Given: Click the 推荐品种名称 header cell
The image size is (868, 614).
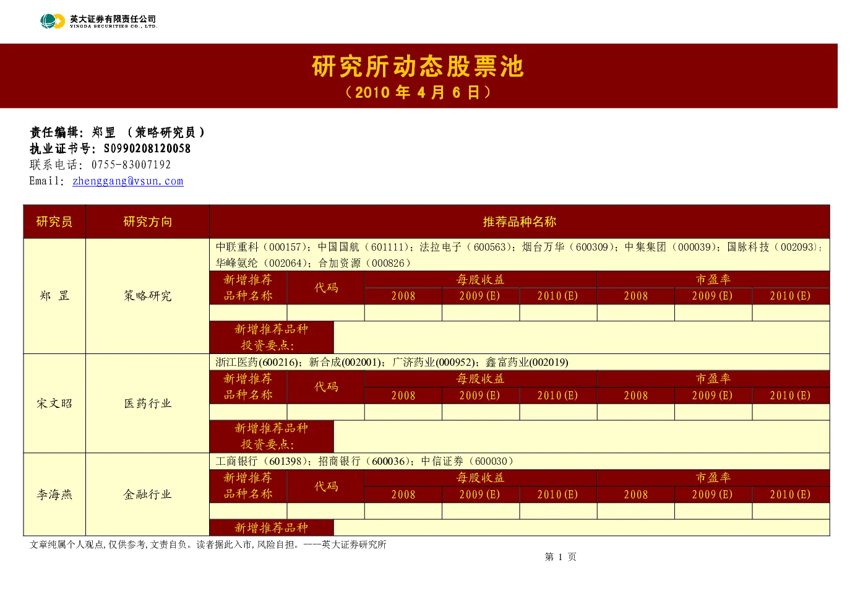Looking at the screenshot, I should 520,222.
